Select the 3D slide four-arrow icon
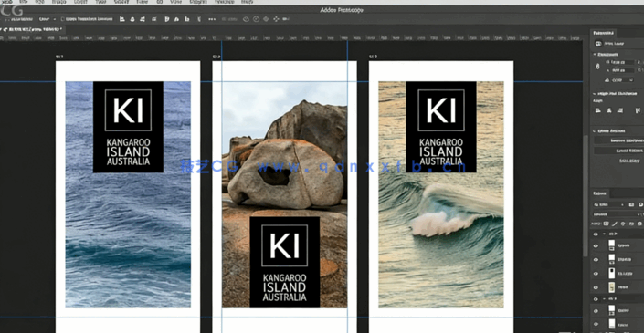 pos(276,19)
